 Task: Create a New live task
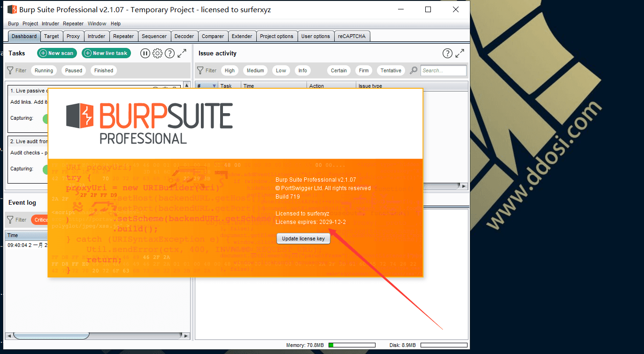(x=106, y=53)
